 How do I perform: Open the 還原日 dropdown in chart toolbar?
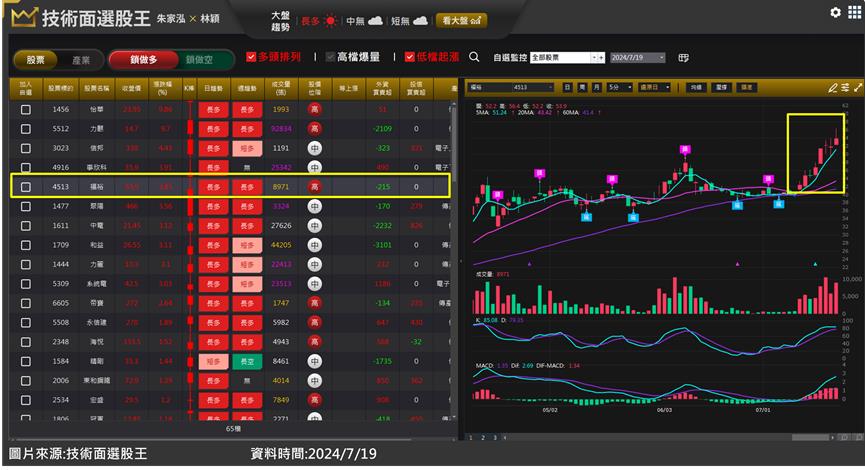point(654,87)
